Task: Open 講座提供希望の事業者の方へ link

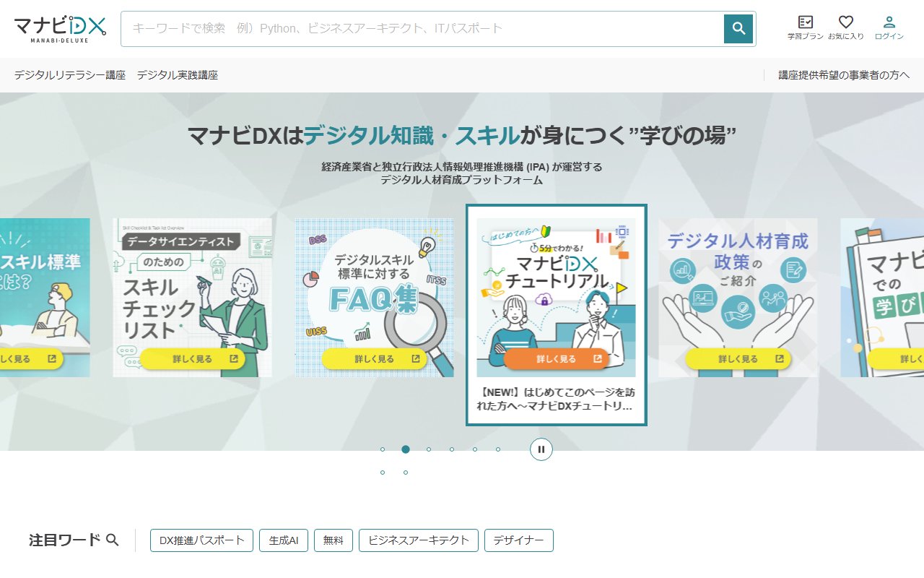Action: (x=844, y=75)
